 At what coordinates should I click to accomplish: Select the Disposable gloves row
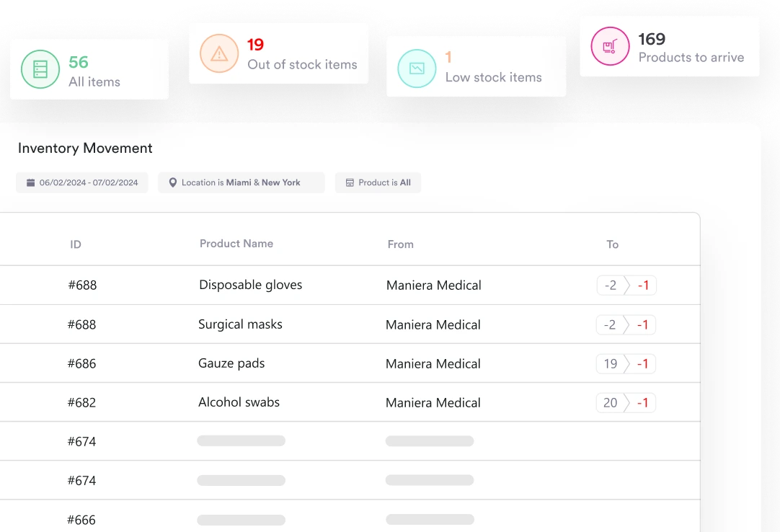(x=250, y=285)
